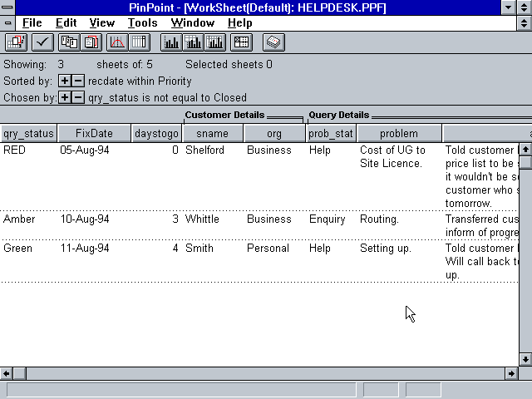Click the Smith name cell
The height and width of the screenshot is (399, 532).
(x=199, y=249)
